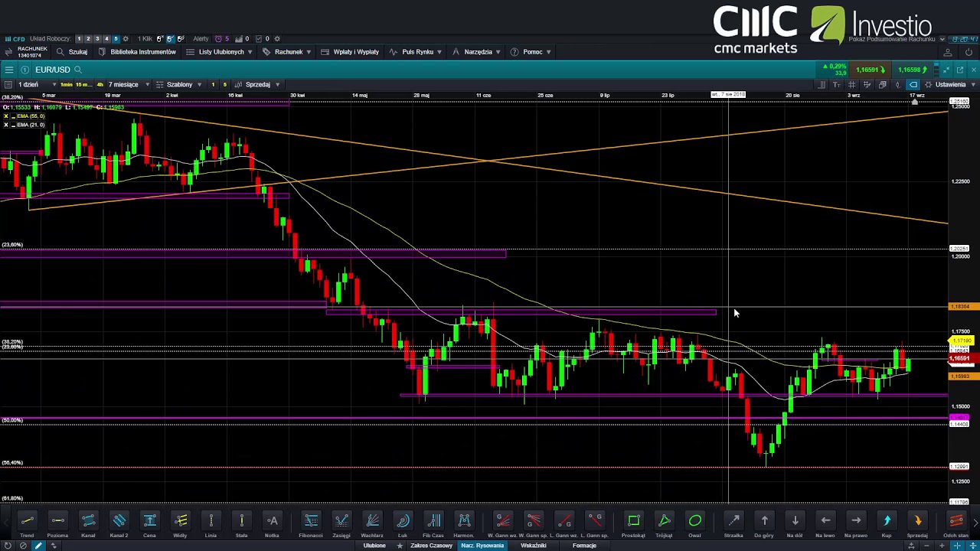Open the Szukaj search
Screen dimensions: 980x551
[x=72, y=52]
